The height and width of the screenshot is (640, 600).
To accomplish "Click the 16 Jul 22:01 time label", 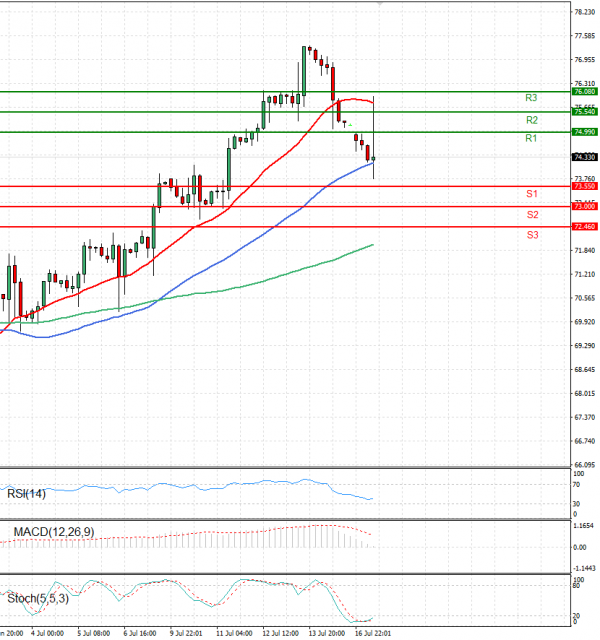I will [x=373, y=633].
